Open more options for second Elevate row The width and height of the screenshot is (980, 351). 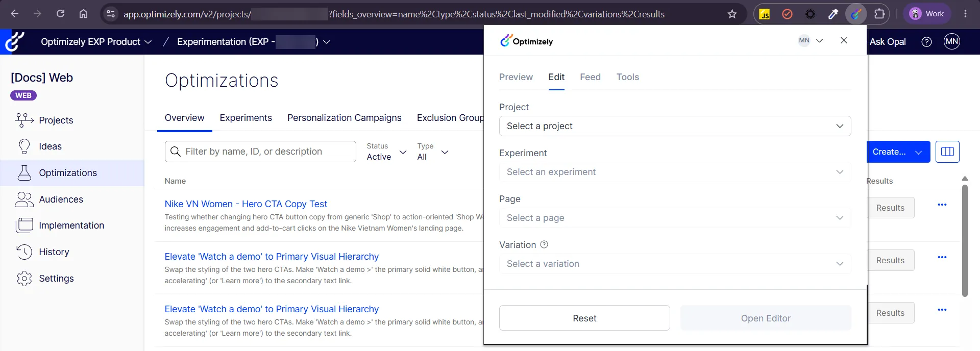click(x=942, y=257)
